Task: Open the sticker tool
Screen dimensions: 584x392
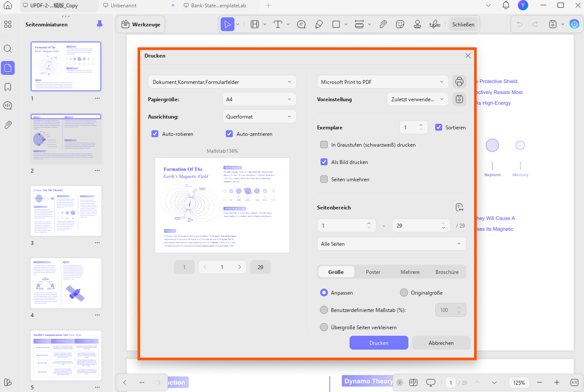Action: [x=400, y=25]
